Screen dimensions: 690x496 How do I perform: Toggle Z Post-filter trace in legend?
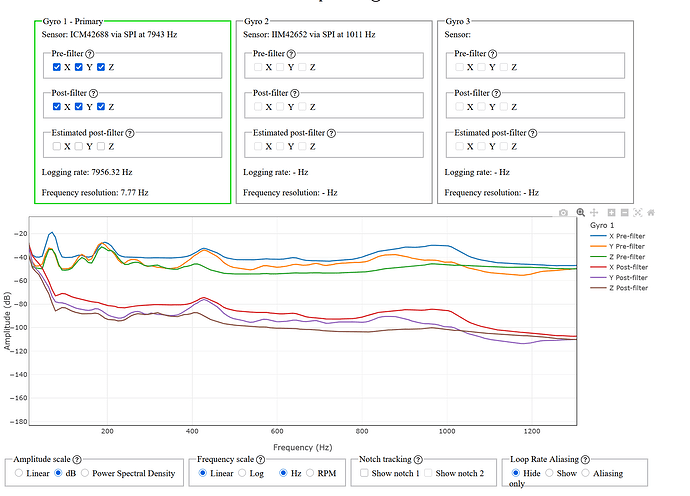pyautogui.click(x=619, y=288)
